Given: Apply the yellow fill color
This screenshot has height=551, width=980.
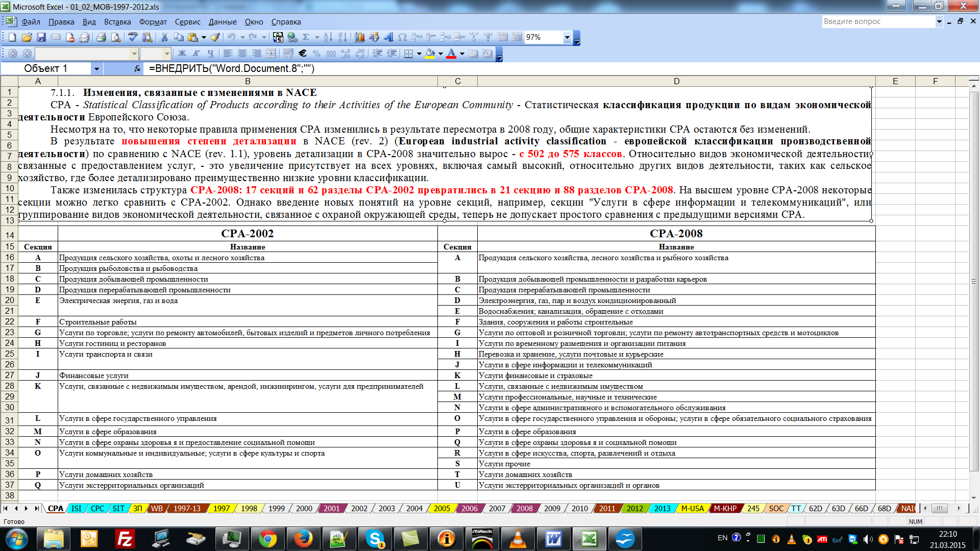Looking at the screenshot, I should 430,54.
